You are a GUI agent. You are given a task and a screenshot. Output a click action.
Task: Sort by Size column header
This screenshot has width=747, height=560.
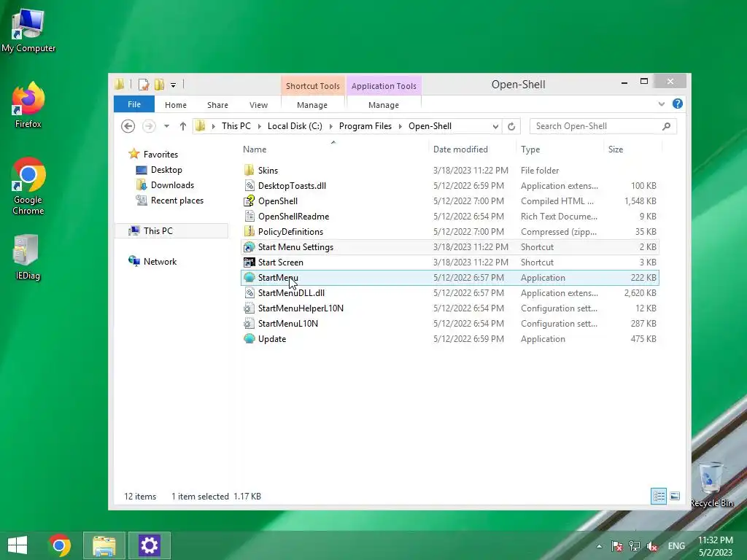[x=632, y=149]
